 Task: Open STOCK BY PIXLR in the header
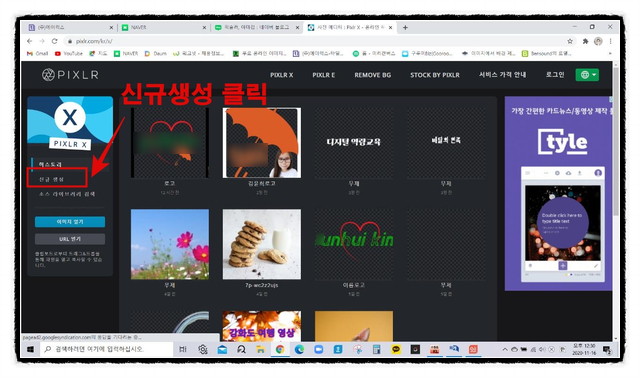coord(435,75)
